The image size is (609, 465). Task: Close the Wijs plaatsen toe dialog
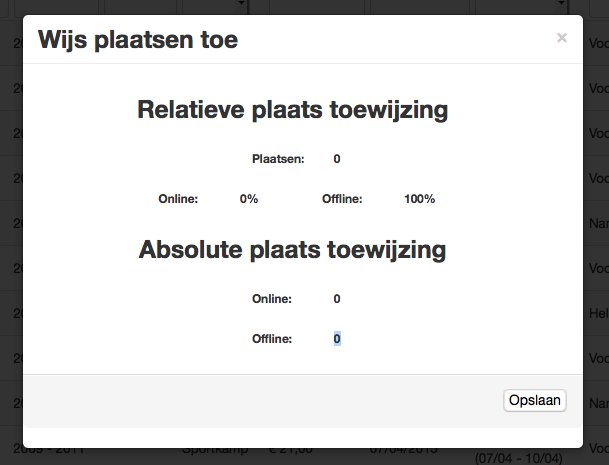pos(561,38)
